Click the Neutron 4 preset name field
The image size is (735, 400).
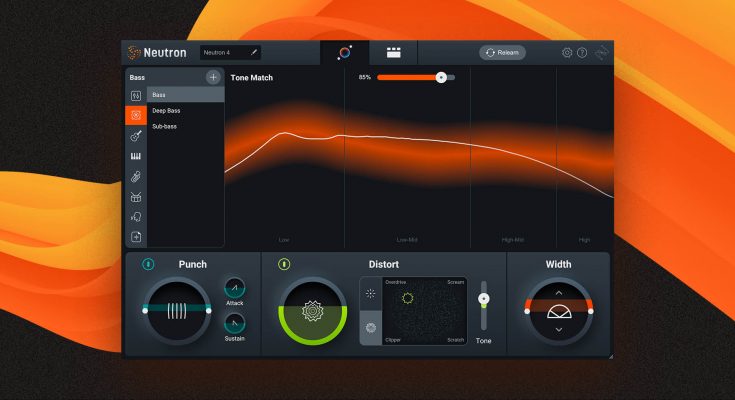[230, 53]
